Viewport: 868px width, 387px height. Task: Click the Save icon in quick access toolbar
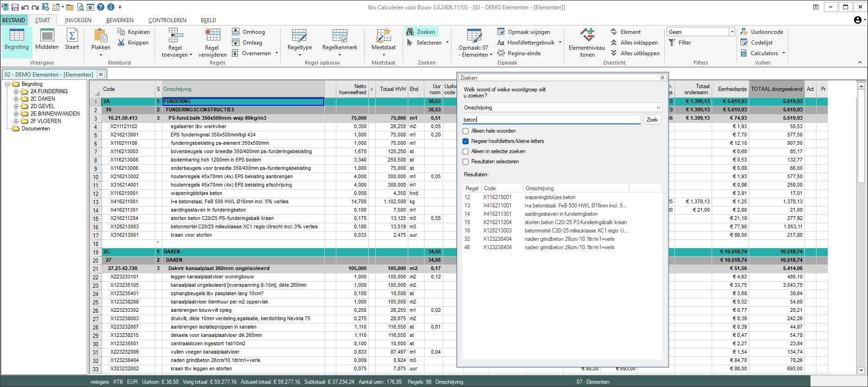click(15, 7)
